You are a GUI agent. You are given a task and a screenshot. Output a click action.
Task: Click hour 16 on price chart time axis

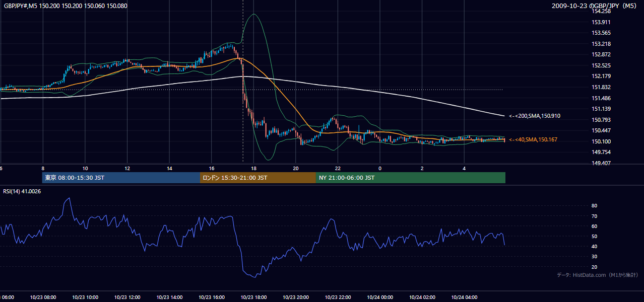click(212, 169)
